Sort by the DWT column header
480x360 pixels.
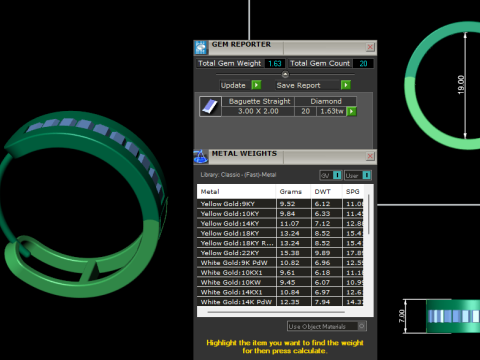(x=326, y=192)
